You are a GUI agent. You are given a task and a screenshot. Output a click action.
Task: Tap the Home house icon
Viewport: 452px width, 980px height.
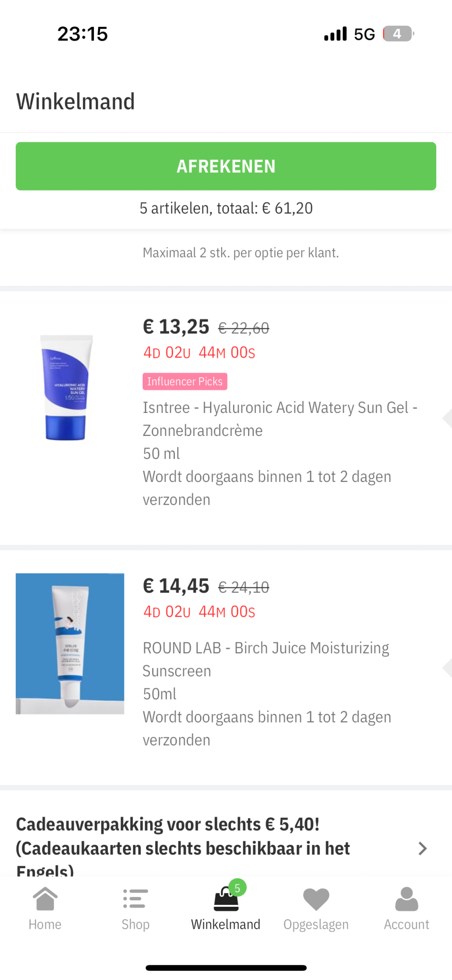tap(45, 899)
